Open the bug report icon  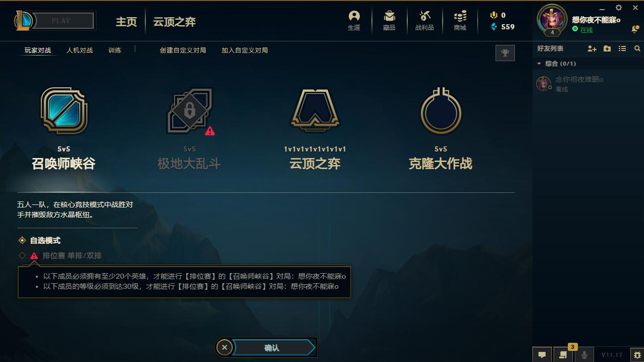click(x=637, y=354)
